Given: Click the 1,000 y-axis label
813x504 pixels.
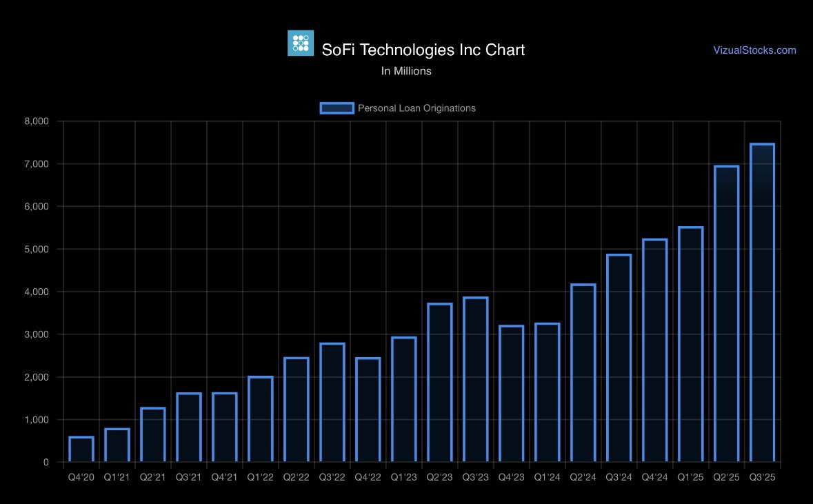Looking at the screenshot, I should pyautogui.click(x=37, y=420).
